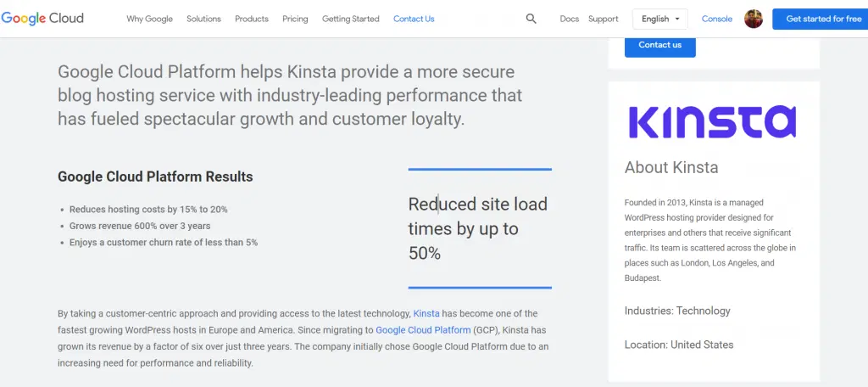Click the Google Cloud Platform Results heading
Image resolution: width=868 pixels, height=387 pixels.
click(x=155, y=177)
